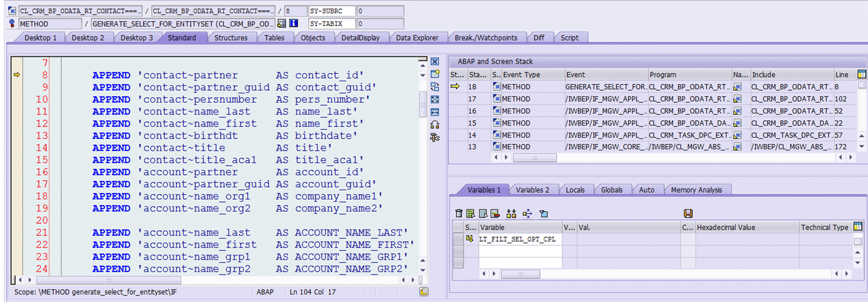
Task: Click the third icon, a grey table page, in Variables toolbar
Action: pyautogui.click(x=483, y=213)
